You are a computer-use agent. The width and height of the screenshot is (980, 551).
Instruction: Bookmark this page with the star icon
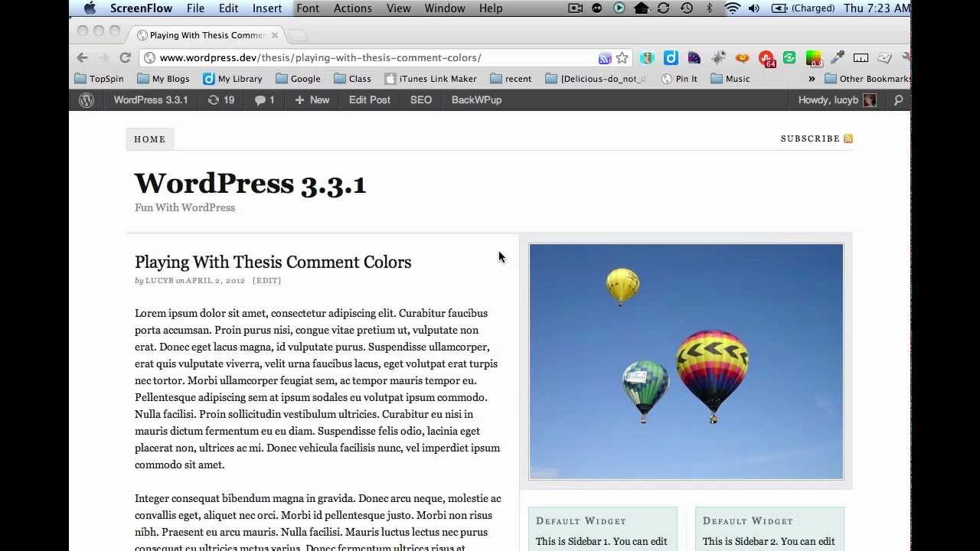[622, 57]
